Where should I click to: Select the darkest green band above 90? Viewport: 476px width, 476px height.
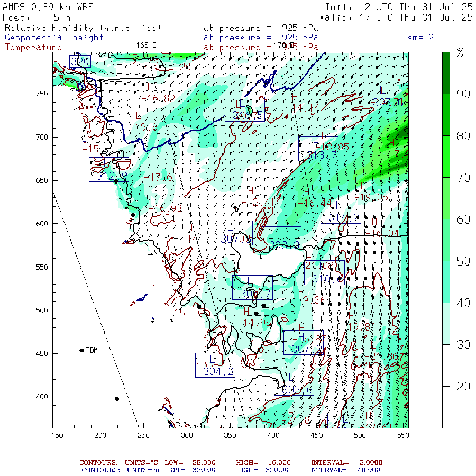point(446,73)
